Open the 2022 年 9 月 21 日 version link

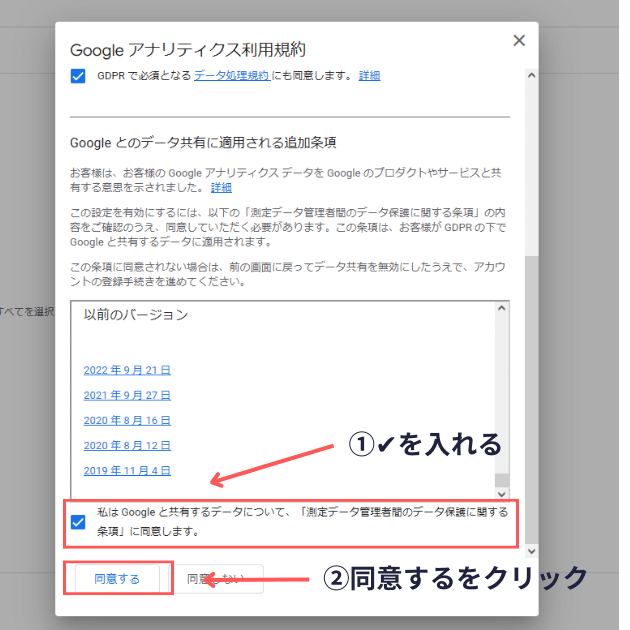tap(127, 370)
